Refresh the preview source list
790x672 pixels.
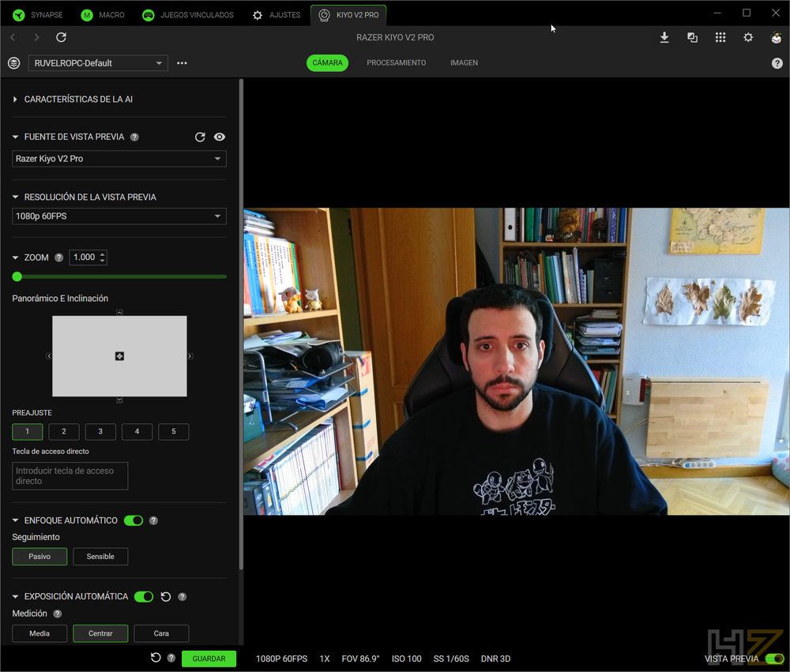200,137
